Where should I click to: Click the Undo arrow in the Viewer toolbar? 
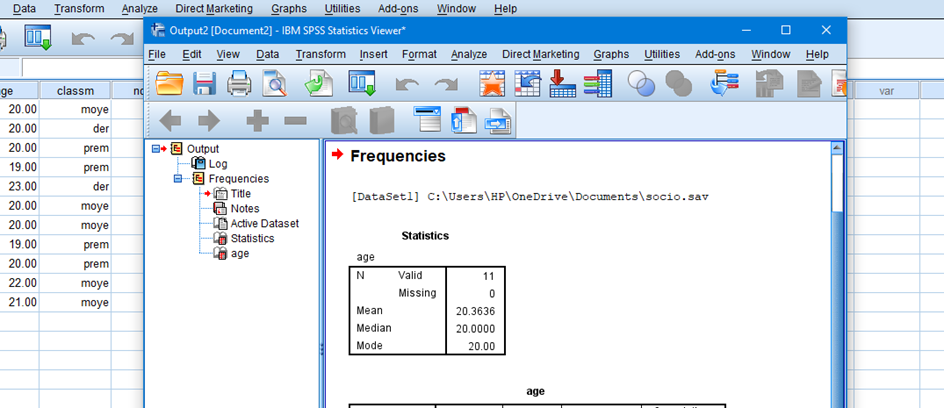[x=407, y=85]
